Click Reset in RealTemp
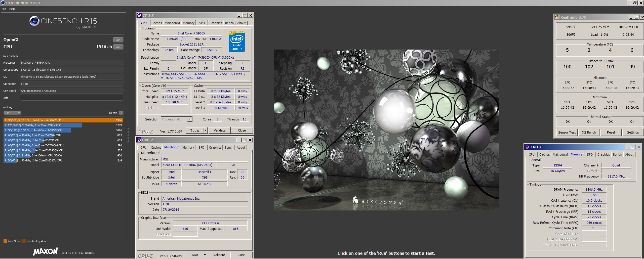 [x=611, y=132]
